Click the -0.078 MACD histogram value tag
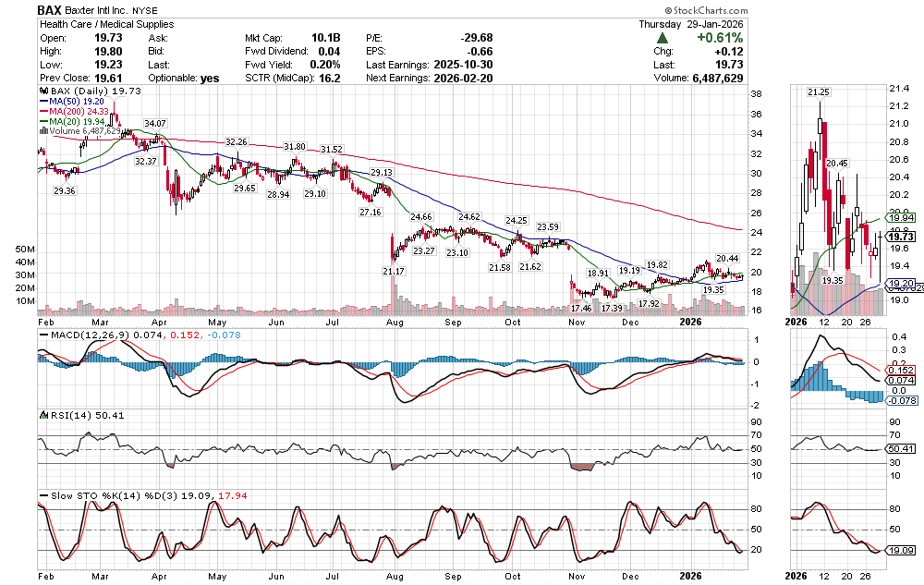 pyautogui.click(x=902, y=399)
